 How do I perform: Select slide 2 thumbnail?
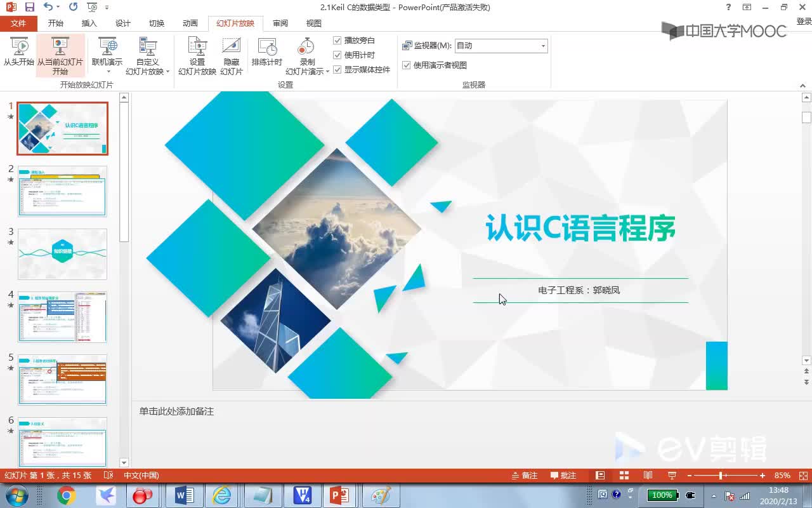point(62,191)
